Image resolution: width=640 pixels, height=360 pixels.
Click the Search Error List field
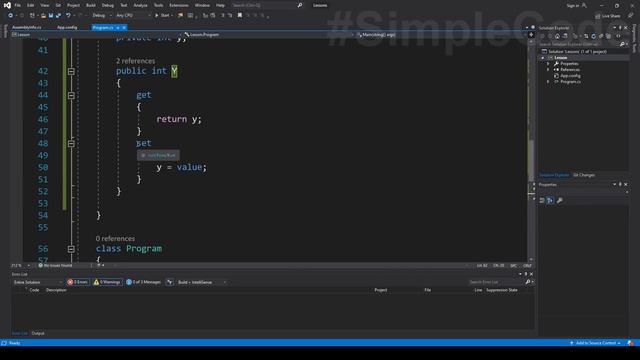tap(496, 282)
